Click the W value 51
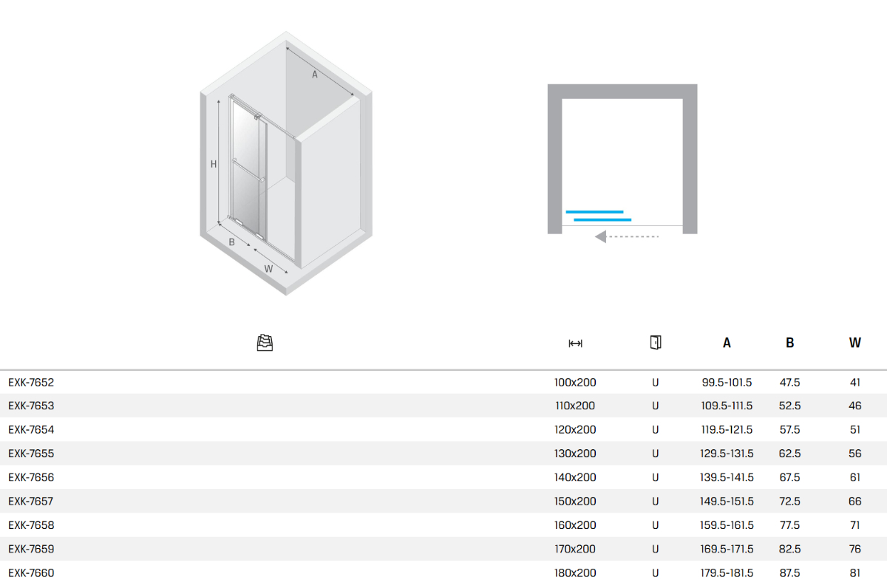This screenshot has width=887, height=588. click(x=855, y=429)
